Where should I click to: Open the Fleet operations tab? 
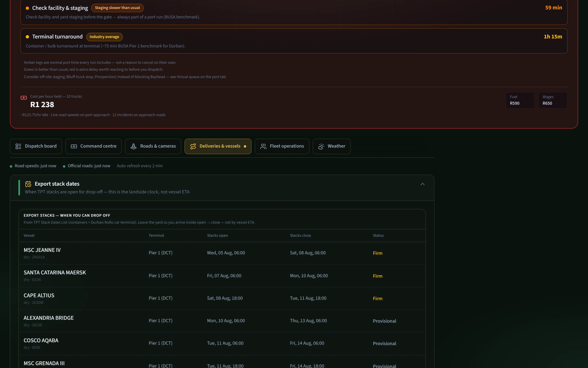point(282,146)
